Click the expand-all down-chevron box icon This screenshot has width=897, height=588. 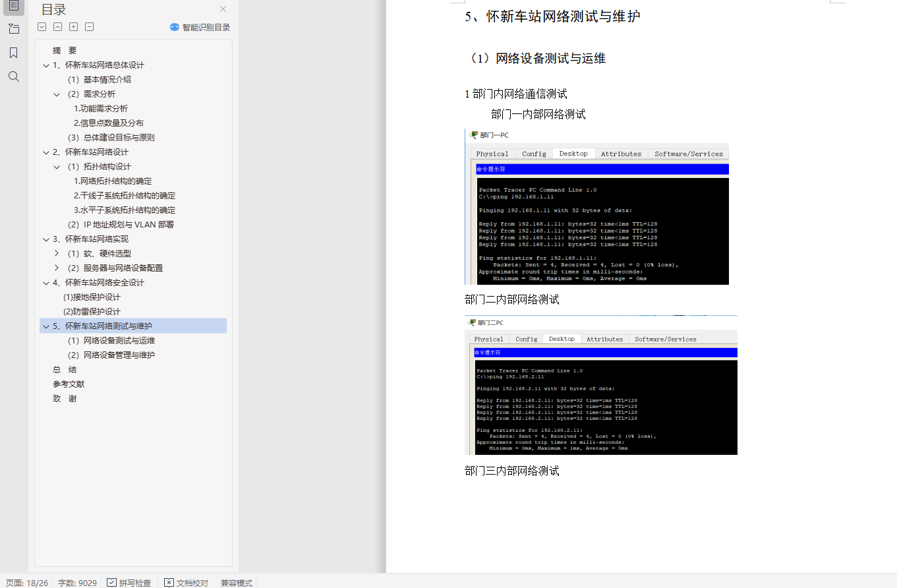(42, 27)
